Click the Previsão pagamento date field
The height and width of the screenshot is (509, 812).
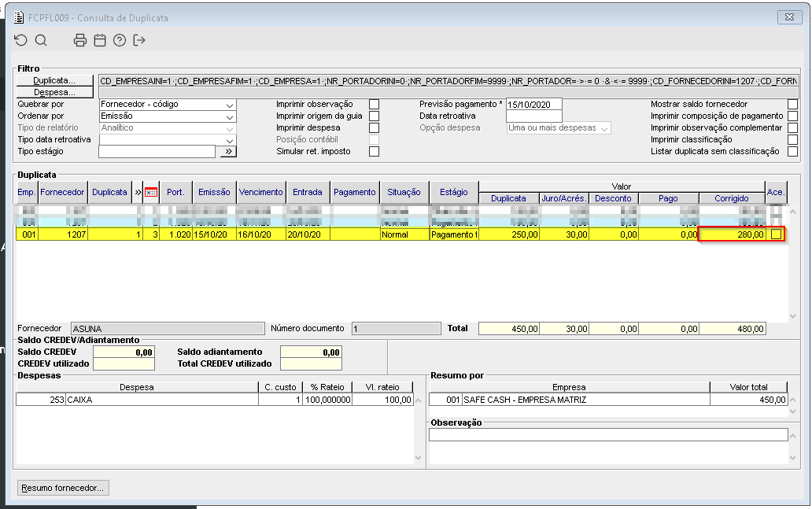533,105
